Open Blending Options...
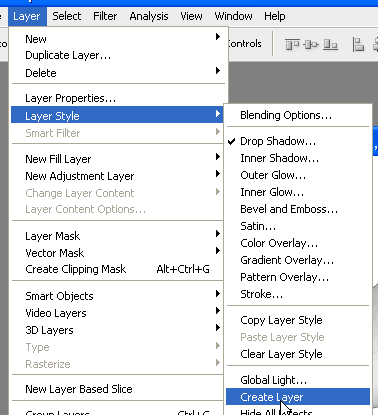378x415 pixels. (298, 115)
